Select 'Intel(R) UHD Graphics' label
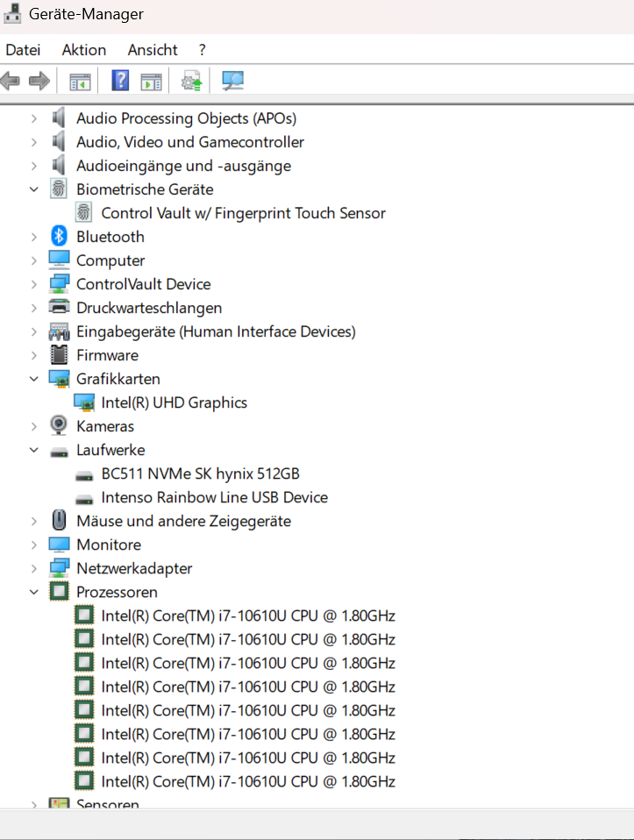 tap(175, 402)
